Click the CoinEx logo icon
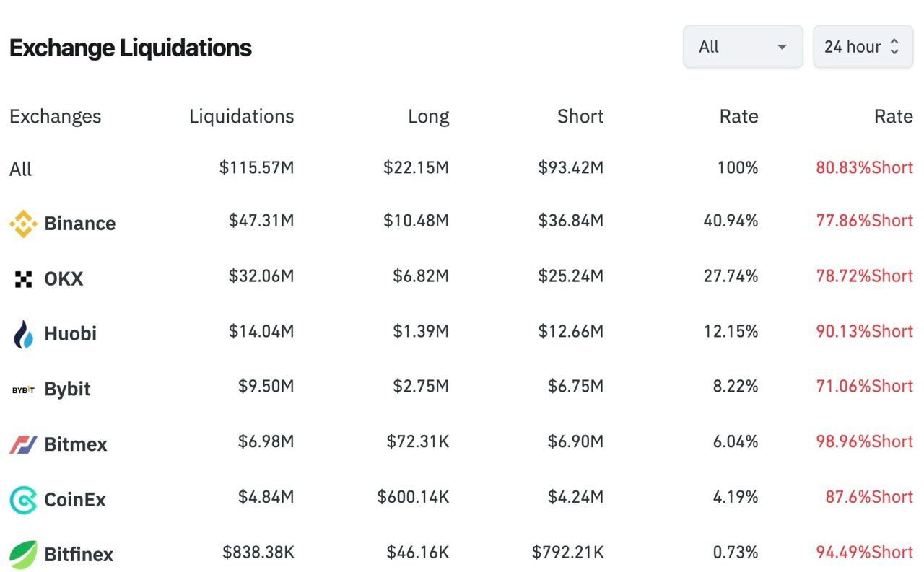The image size is (924, 572). (x=23, y=499)
